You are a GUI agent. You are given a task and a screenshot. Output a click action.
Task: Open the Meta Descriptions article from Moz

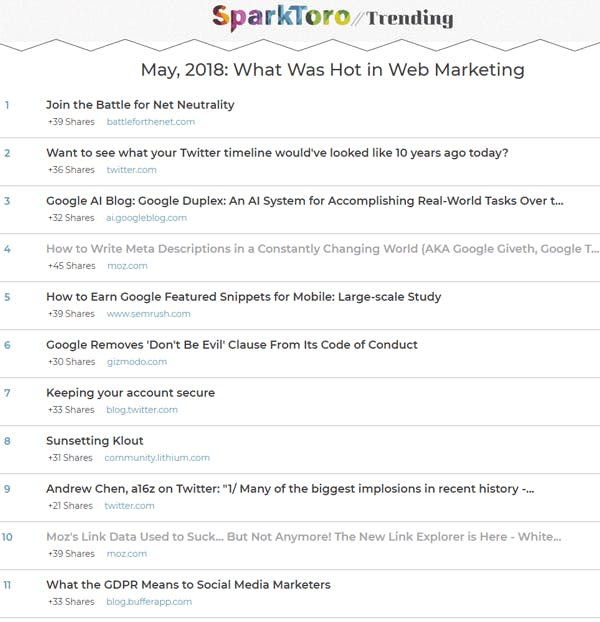322,249
